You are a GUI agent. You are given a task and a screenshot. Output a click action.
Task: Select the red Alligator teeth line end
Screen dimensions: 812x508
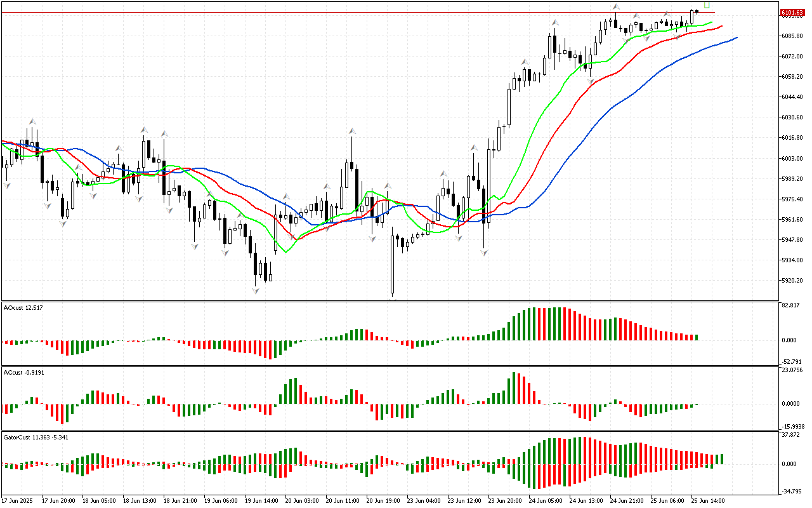(721, 26)
